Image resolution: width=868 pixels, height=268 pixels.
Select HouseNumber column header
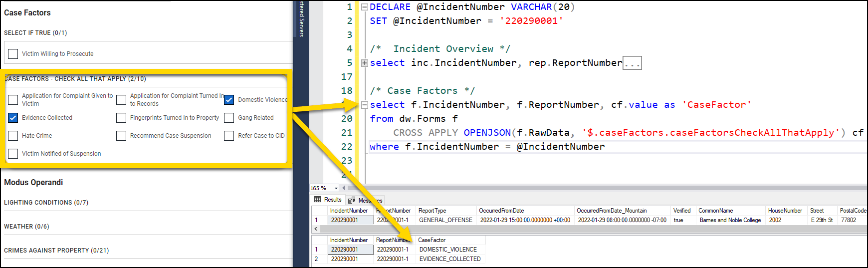(786, 211)
